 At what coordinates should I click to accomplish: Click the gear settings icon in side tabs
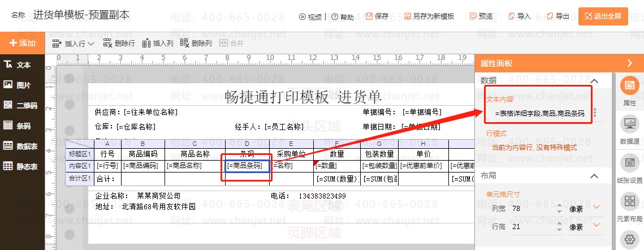629,239
